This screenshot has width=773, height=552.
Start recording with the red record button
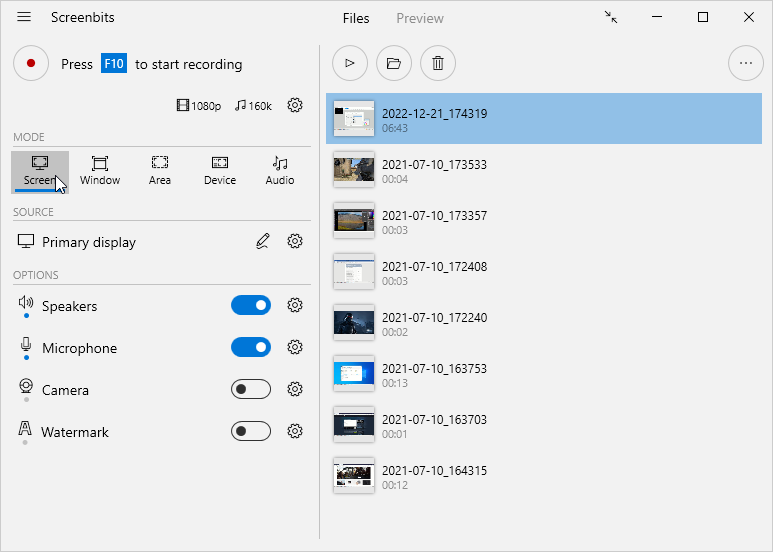coord(31,63)
